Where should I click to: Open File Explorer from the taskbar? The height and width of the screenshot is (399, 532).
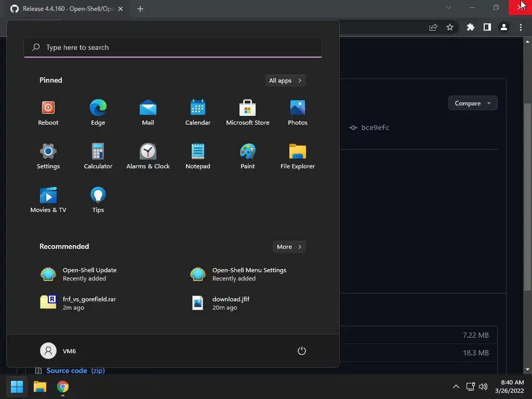39,387
